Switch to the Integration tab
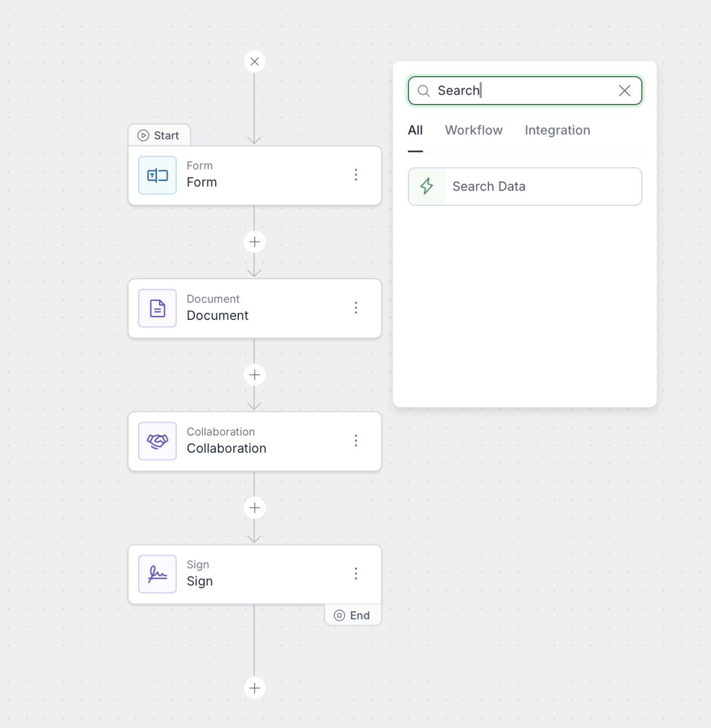This screenshot has width=711, height=728. click(557, 131)
